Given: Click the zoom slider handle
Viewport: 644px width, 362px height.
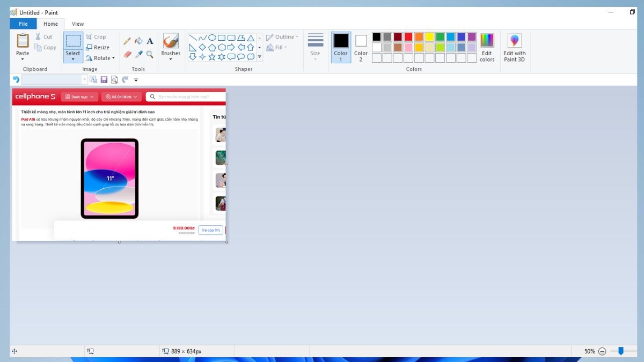Looking at the screenshot, I should [620, 351].
